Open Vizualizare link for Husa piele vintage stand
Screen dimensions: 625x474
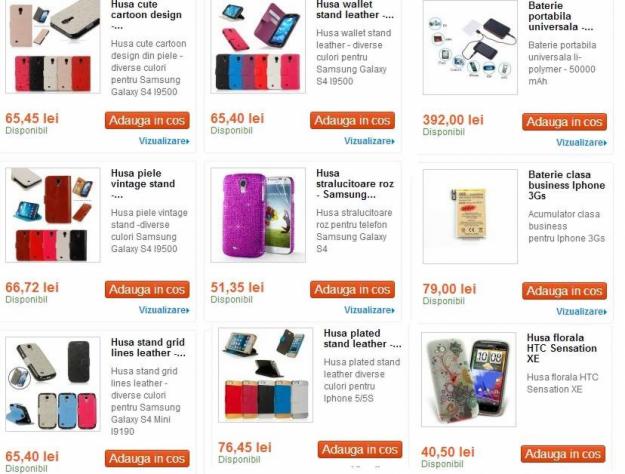pos(164,310)
